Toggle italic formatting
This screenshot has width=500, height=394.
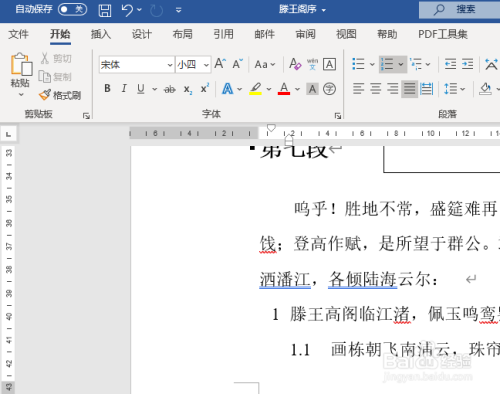[x=124, y=89]
